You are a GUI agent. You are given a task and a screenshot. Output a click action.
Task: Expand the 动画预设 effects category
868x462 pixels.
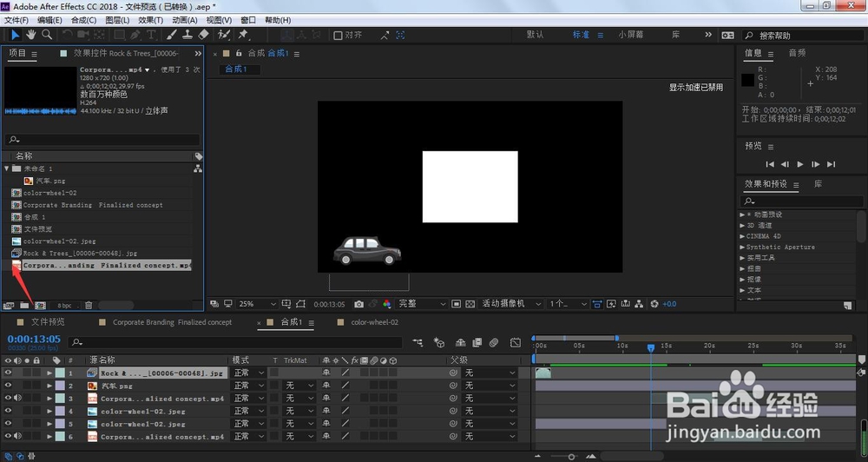pyautogui.click(x=742, y=214)
